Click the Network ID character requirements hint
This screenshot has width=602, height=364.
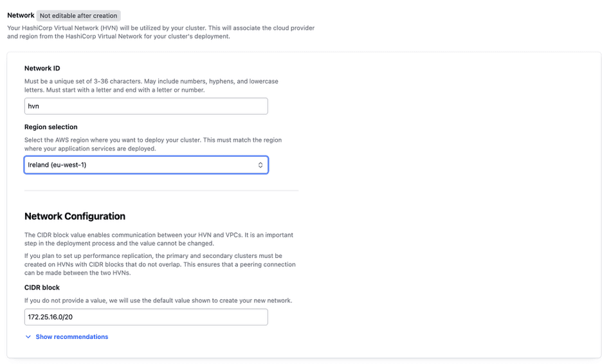151,86
